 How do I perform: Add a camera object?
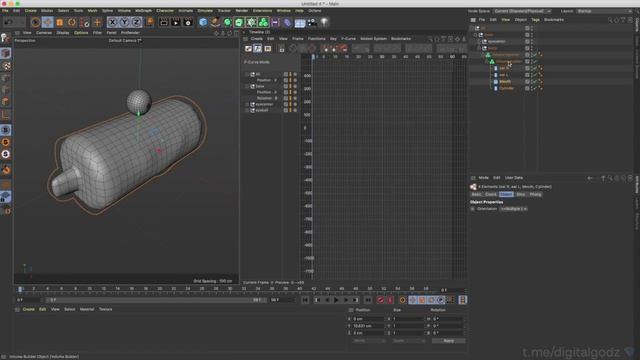click(x=312, y=22)
